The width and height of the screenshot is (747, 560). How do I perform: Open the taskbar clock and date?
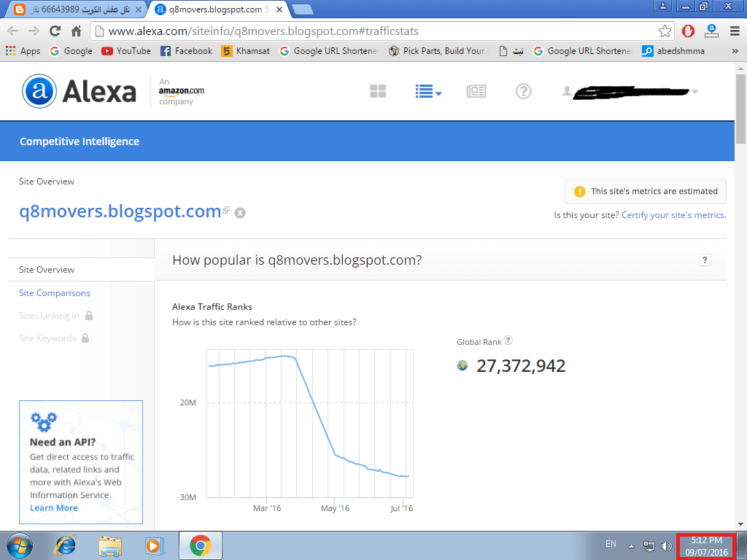(x=706, y=546)
